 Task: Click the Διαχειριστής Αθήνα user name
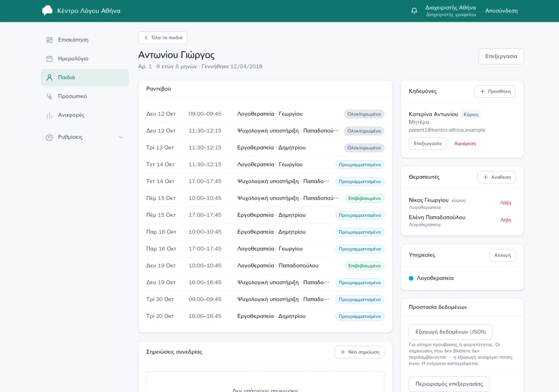pyautogui.click(x=450, y=8)
